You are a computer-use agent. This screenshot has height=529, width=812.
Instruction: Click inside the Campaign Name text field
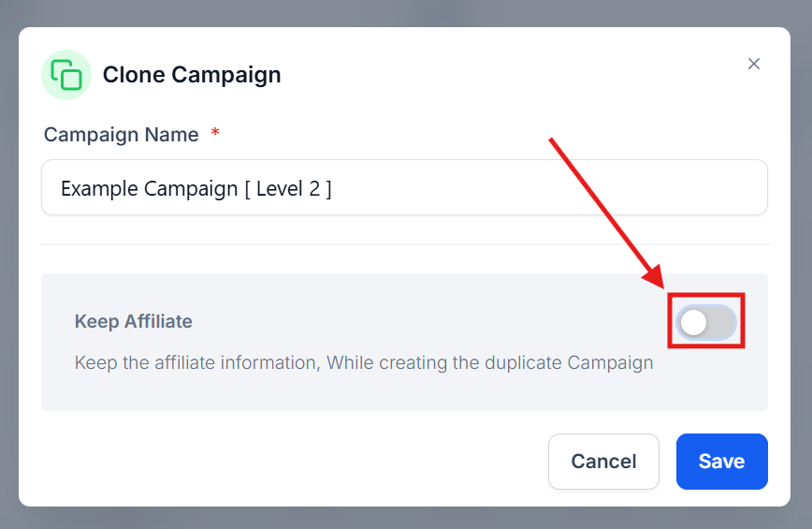[404, 187]
